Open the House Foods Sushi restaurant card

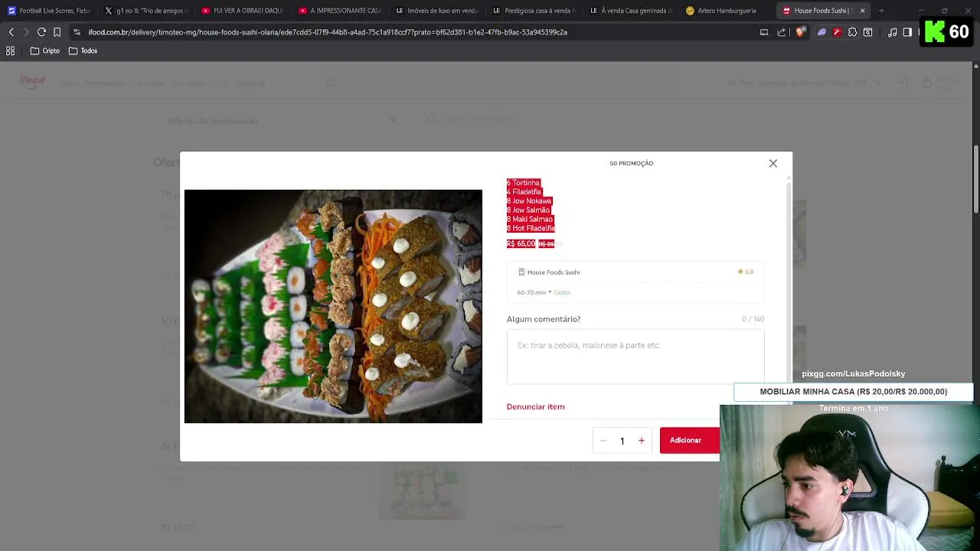tap(635, 282)
